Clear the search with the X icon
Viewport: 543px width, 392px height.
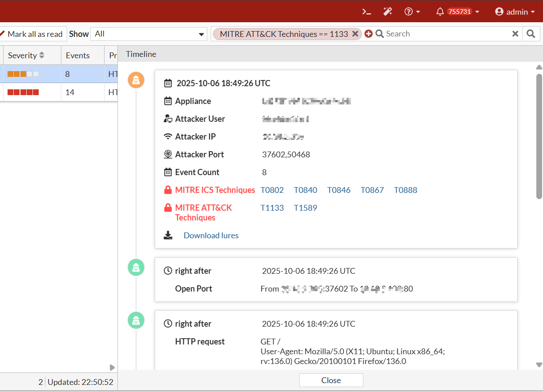coord(515,34)
